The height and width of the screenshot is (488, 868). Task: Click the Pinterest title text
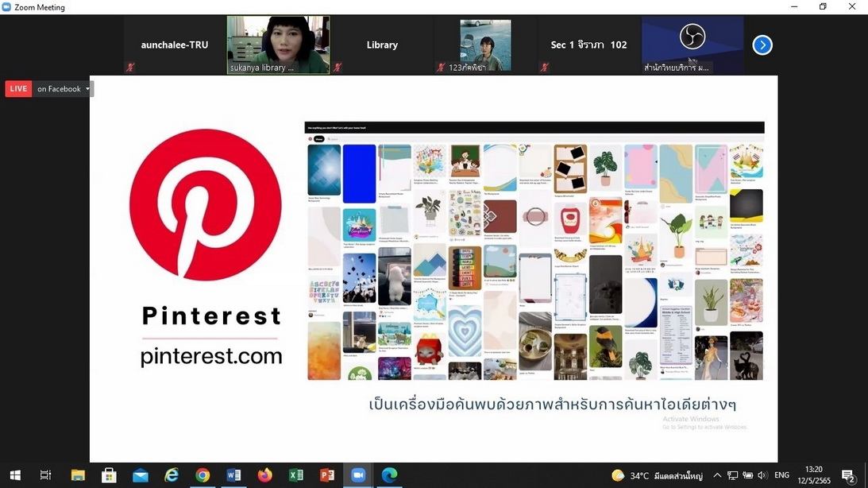(x=211, y=316)
